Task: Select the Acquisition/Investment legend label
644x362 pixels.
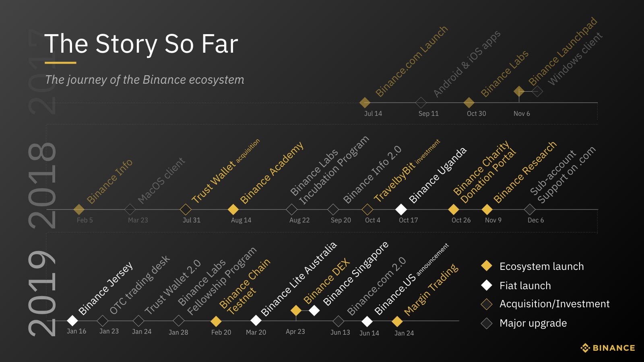Action: (x=554, y=304)
